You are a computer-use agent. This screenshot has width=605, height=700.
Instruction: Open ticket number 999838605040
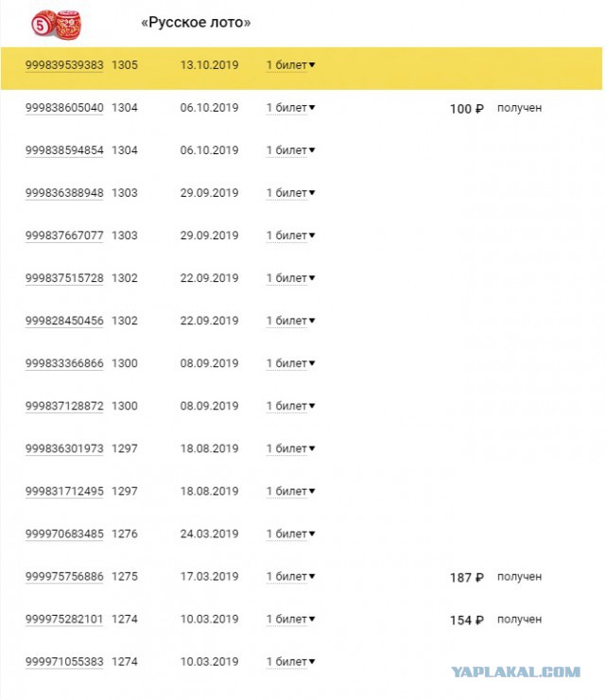(64, 108)
